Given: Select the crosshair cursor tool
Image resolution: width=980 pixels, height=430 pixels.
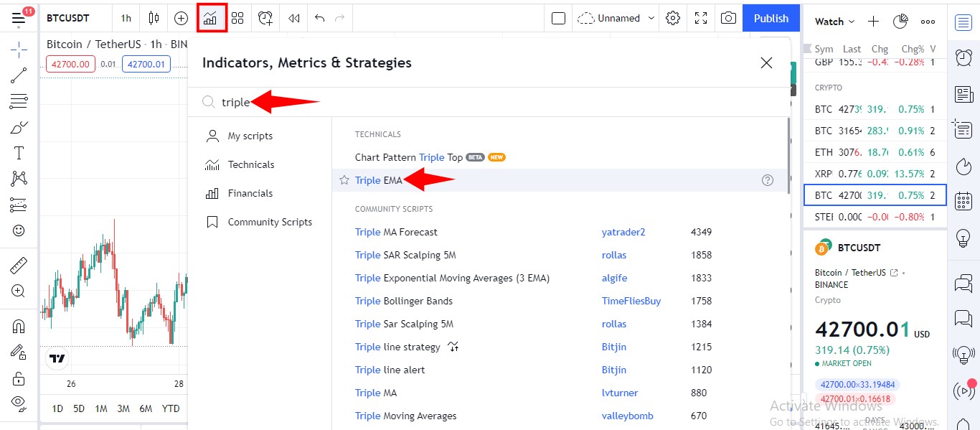Looking at the screenshot, I should click(x=19, y=50).
